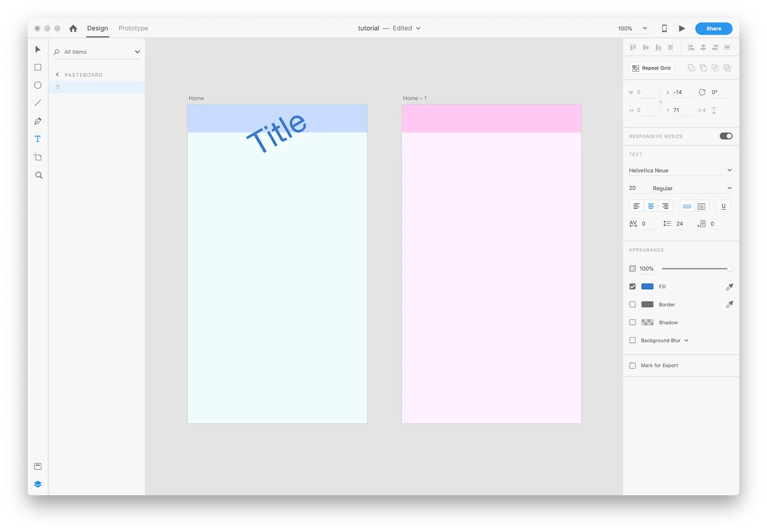Distribute objects horizontally

tap(671, 47)
